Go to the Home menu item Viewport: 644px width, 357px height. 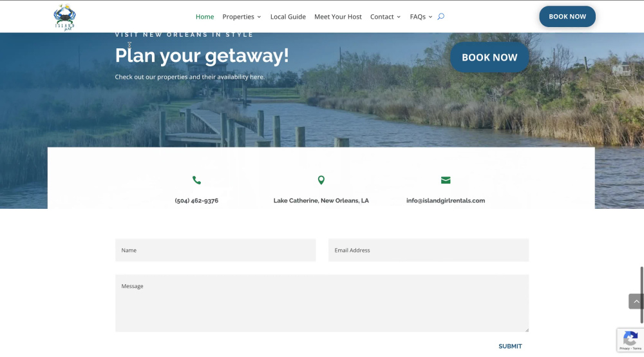[205, 17]
